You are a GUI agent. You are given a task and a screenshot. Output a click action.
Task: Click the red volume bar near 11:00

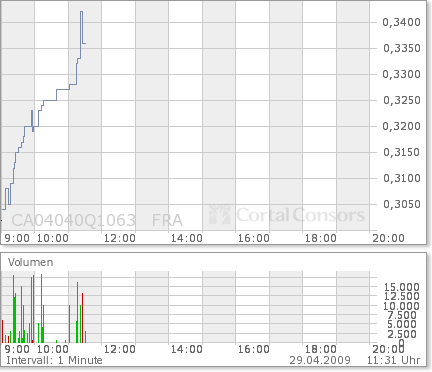[x=82, y=318]
